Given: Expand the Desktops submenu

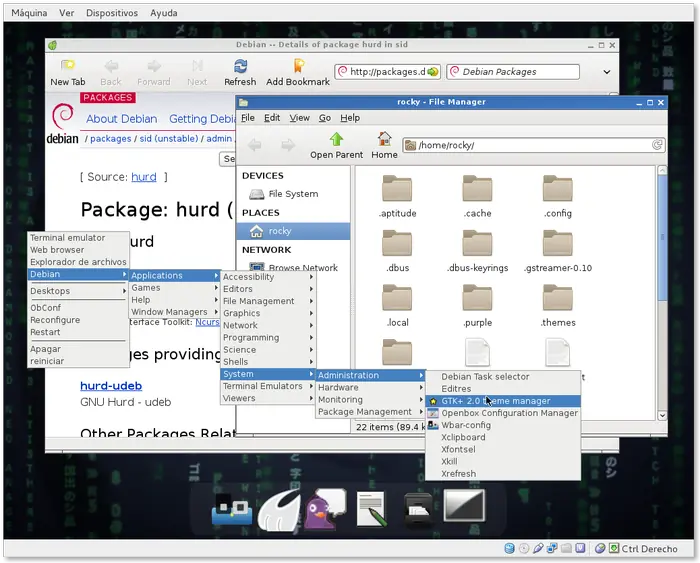Looking at the screenshot, I should pyautogui.click(x=78, y=291).
